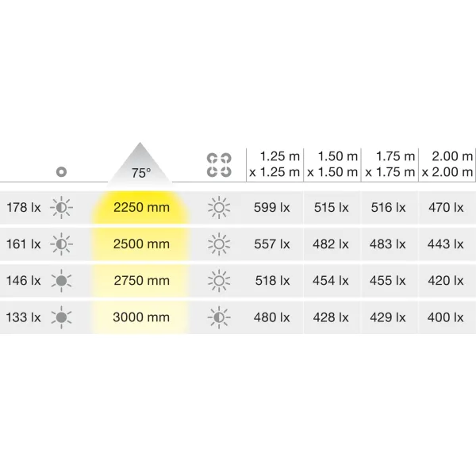Select the 2250 mm height cell

141,208
